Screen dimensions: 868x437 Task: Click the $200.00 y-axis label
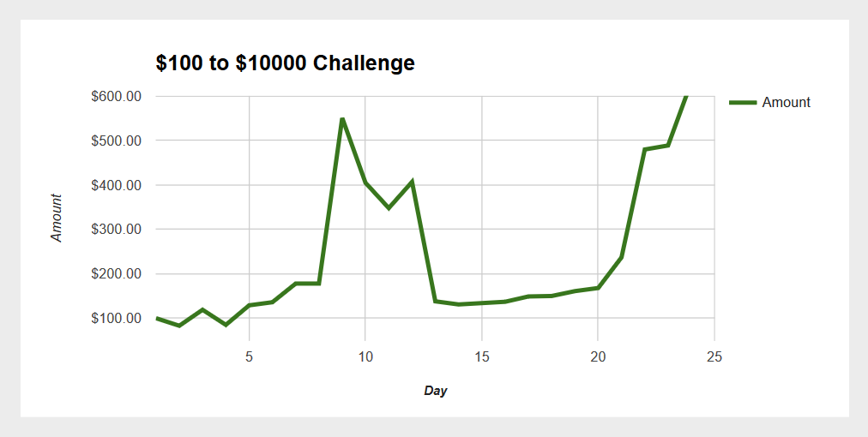[x=117, y=274]
